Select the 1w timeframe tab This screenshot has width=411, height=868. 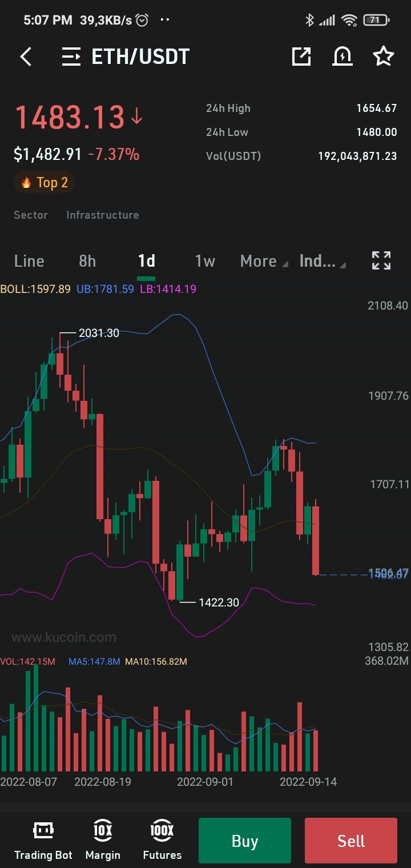205,261
